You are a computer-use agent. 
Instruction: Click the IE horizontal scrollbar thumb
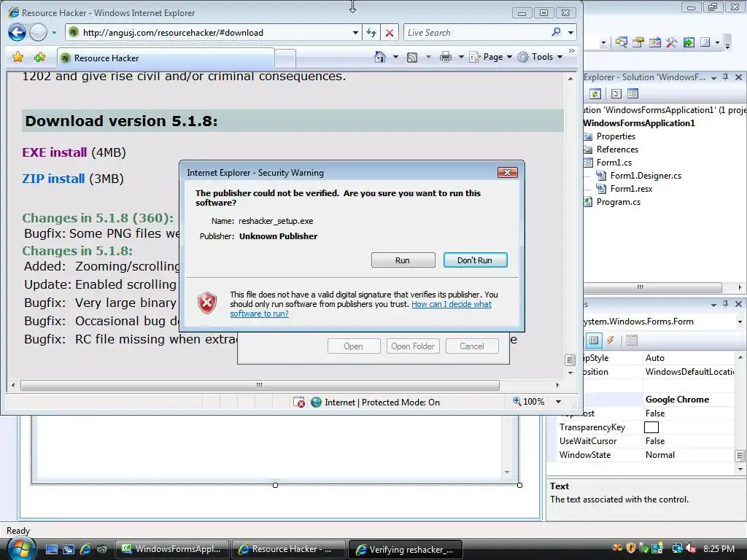pyautogui.click(x=260, y=385)
